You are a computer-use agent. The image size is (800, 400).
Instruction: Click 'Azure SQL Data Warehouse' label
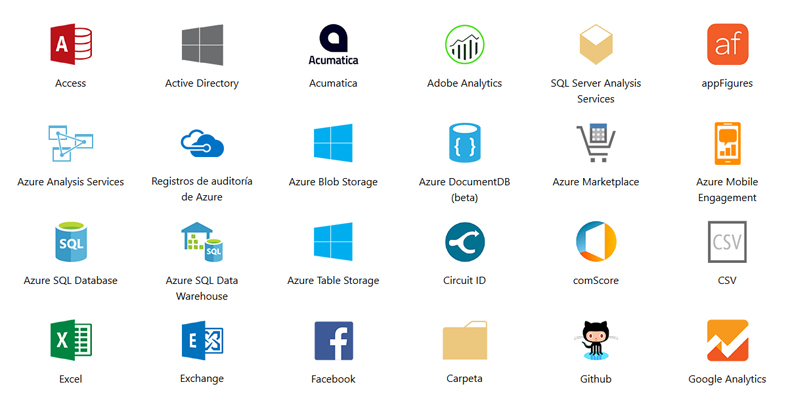(202, 288)
